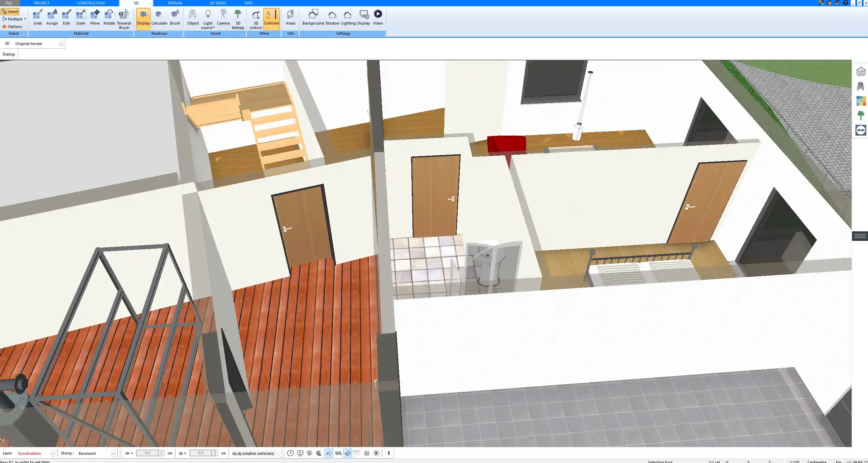This screenshot has width=868, height=463.
Task: Toggle the striped surface view button
Action: [338, 453]
